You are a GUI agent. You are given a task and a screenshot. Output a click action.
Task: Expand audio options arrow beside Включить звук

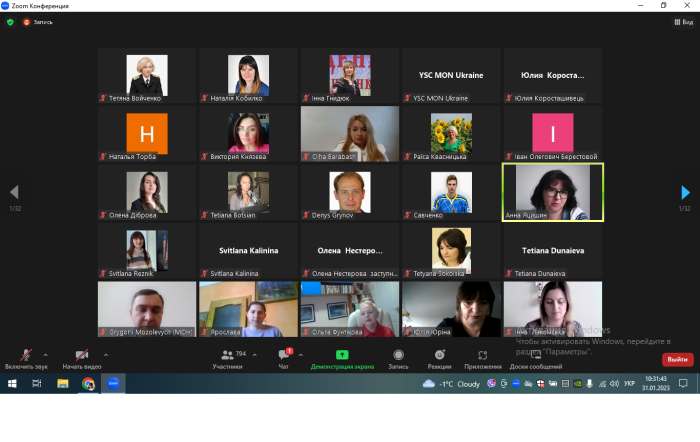pyautogui.click(x=48, y=354)
